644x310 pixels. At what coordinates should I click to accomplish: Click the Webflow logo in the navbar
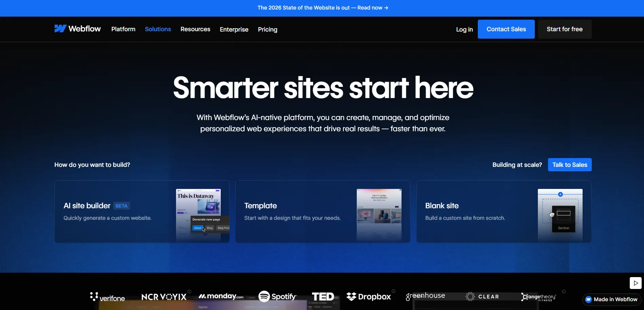pos(77,29)
